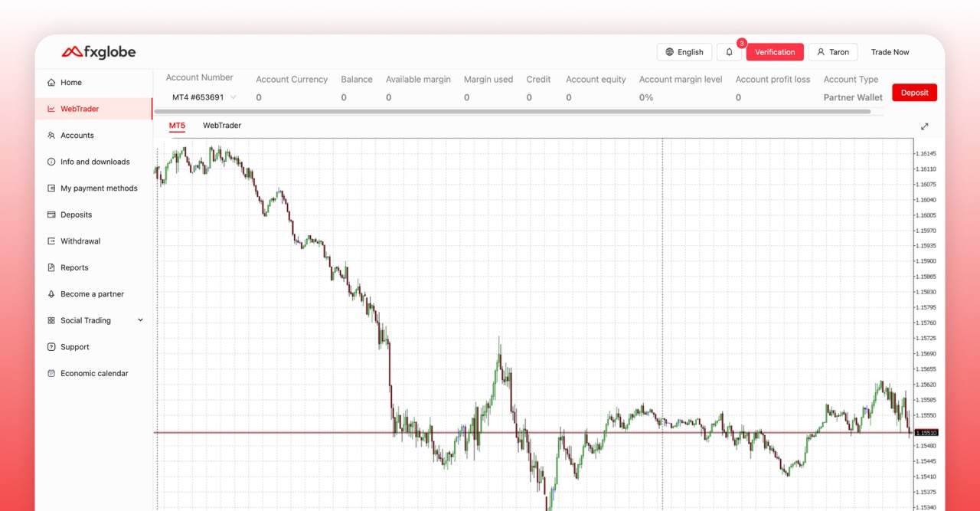
Task: Open notifications bell icon
Action: [x=729, y=52]
